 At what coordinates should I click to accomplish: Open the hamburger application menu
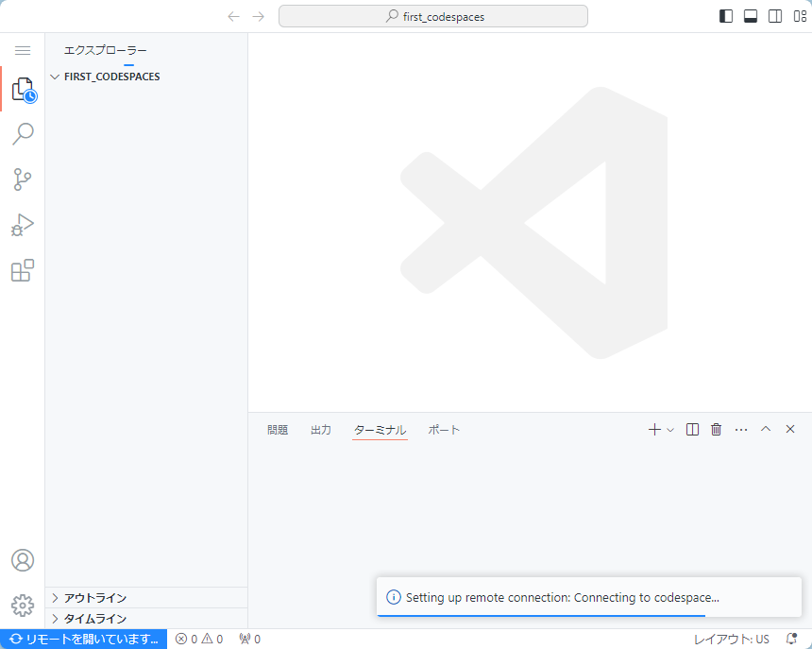pos(23,50)
